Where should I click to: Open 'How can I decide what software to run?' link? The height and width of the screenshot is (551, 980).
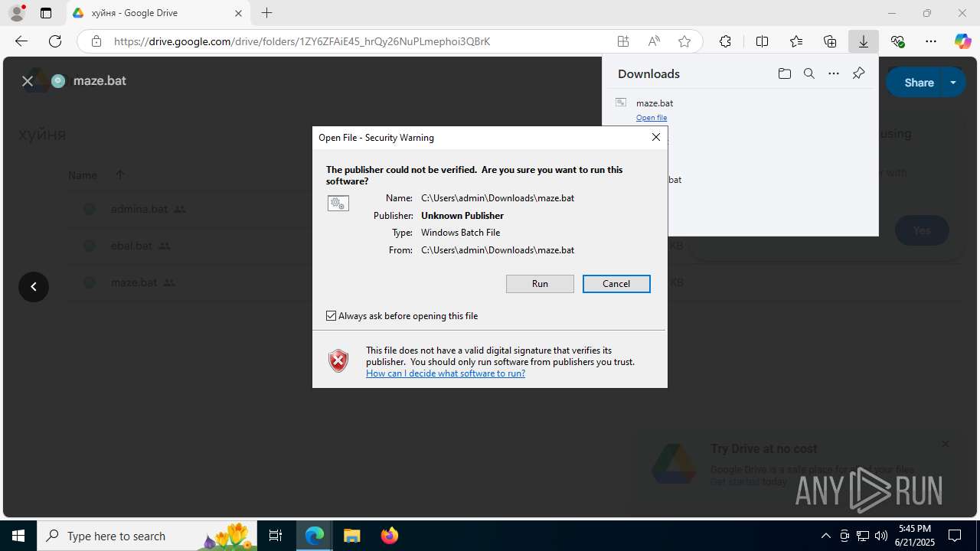(446, 373)
